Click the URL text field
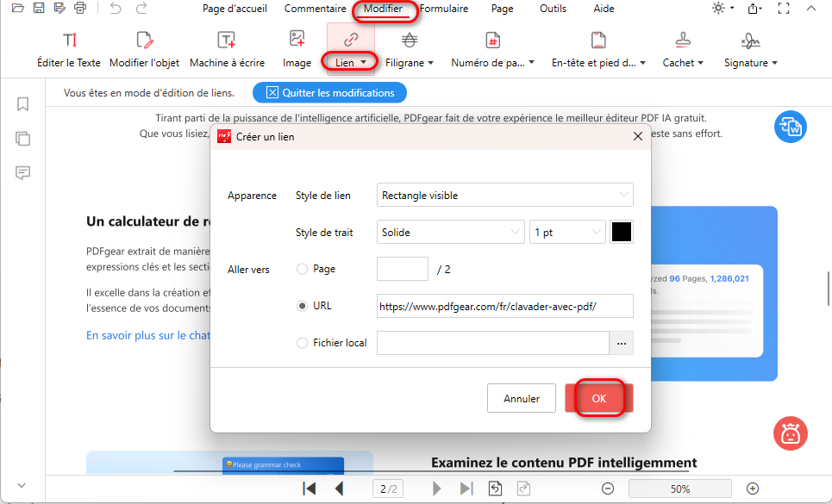This screenshot has width=832, height=504. [504, 306]
